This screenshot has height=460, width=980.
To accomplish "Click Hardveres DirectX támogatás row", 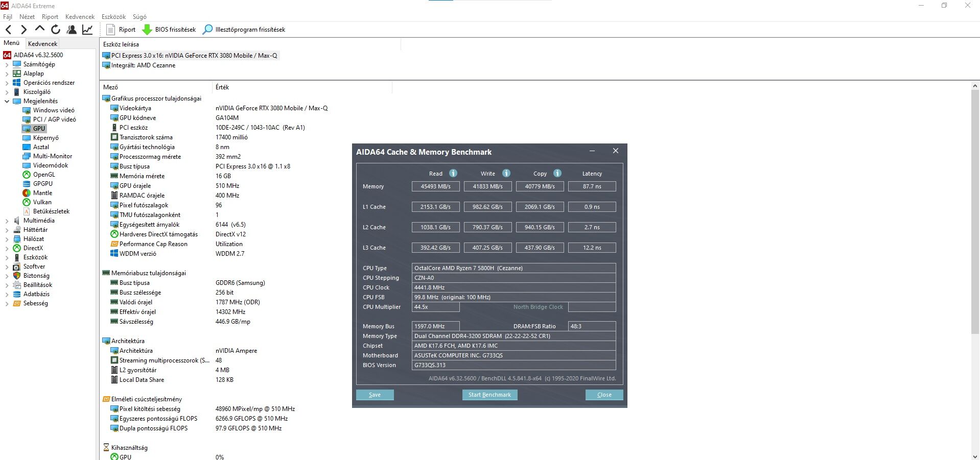I will pos(178,234).
